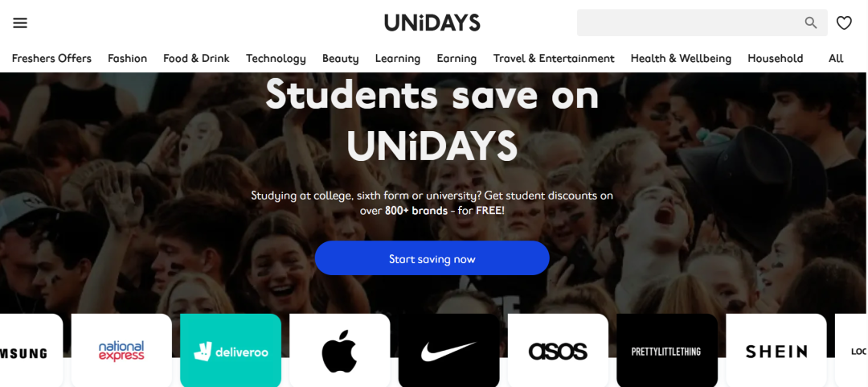Click the Start saving now button
Screen dimensions: 868x387
pos(432,258)
